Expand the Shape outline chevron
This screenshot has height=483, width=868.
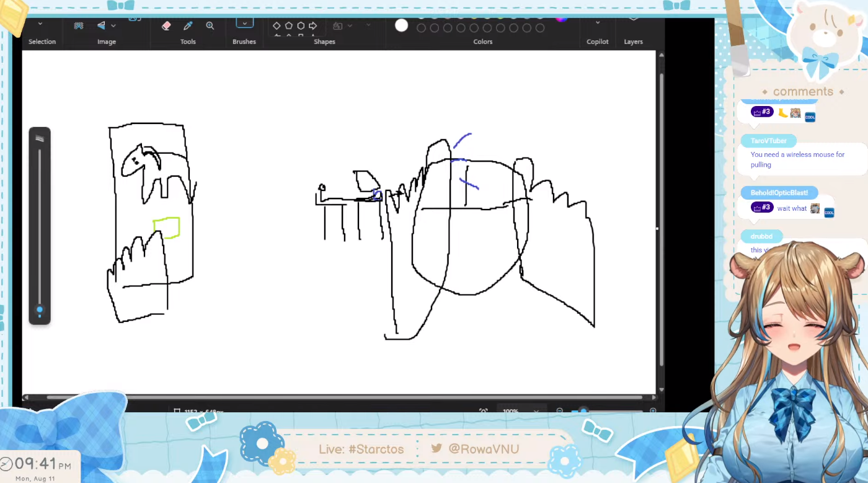(368, 25)
